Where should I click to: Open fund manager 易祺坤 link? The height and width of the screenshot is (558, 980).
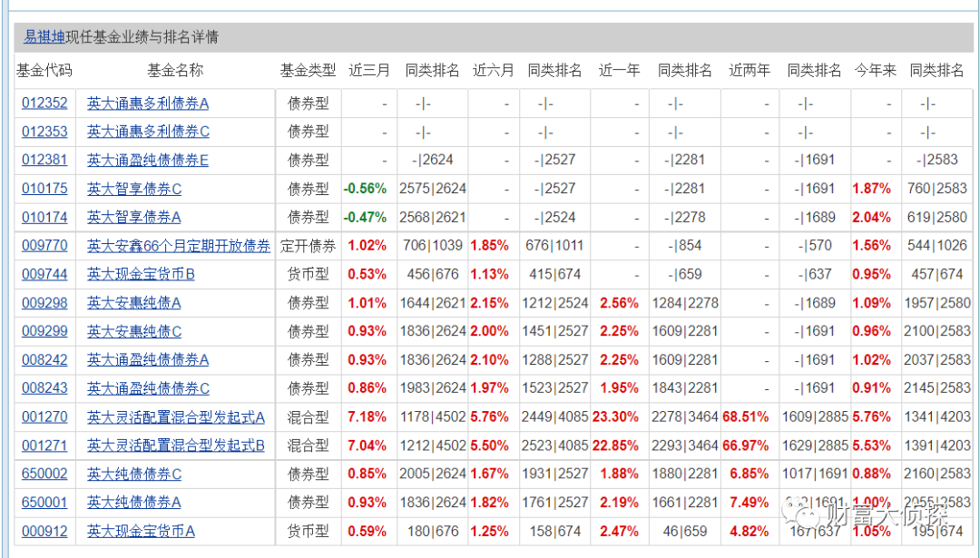pos(44,37)
